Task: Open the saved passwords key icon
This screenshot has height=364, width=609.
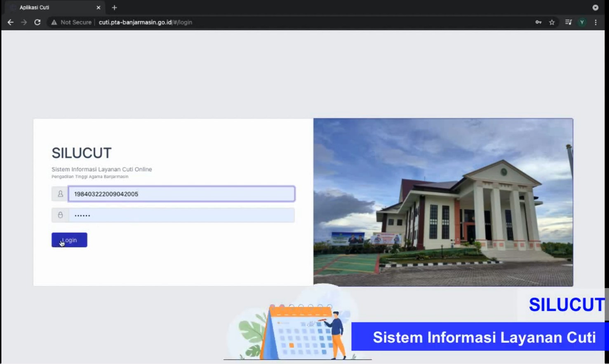Action: tap(538, 22)
